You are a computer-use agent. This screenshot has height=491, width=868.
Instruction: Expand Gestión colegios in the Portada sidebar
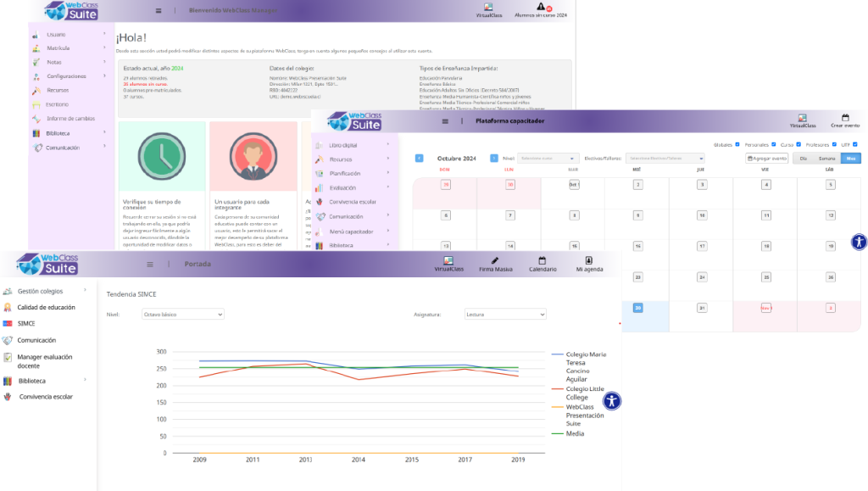click(x=46, y=291)
